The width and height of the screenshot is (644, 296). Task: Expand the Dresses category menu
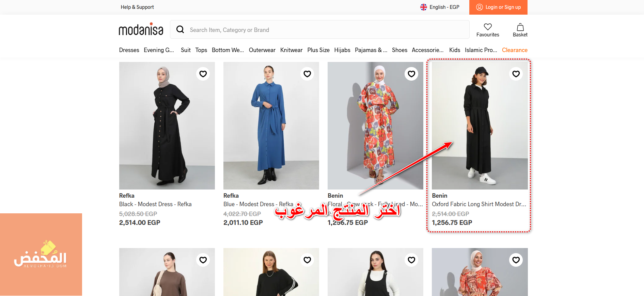[129, 50]
